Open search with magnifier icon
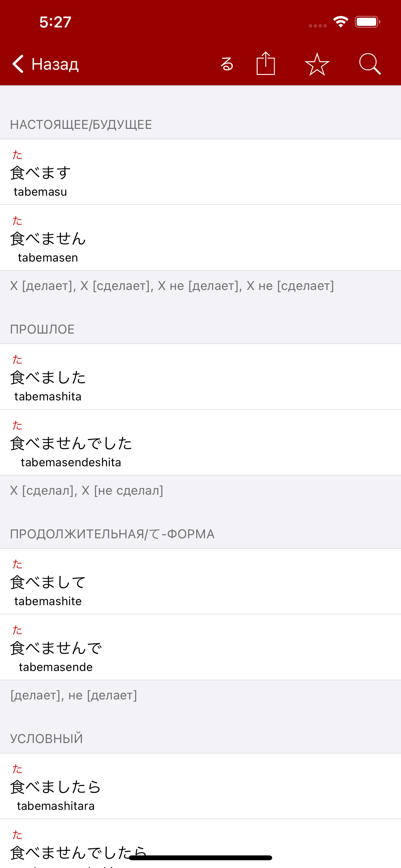The image size is (401, 868). [370, 64]
